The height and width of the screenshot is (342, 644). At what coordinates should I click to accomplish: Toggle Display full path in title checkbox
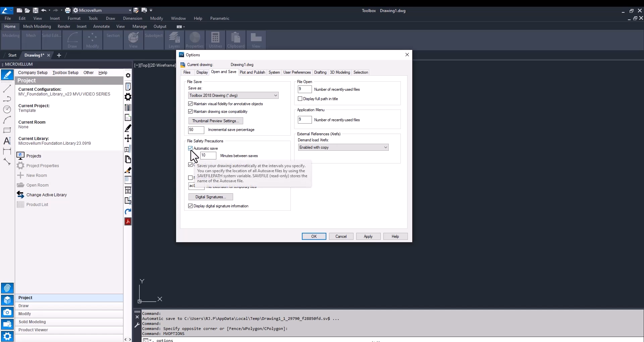(x=300, y=99)
